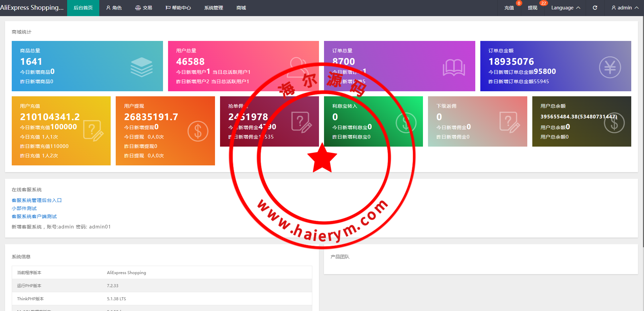
Task: Click the dollar icon in 用户提现 card
Action: coord(198,131)
